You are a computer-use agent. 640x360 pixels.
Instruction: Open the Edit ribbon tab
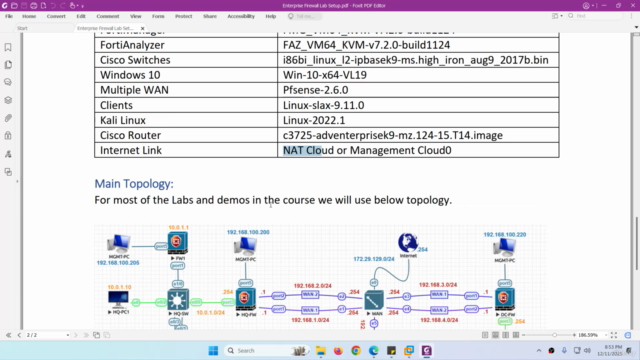81,16
